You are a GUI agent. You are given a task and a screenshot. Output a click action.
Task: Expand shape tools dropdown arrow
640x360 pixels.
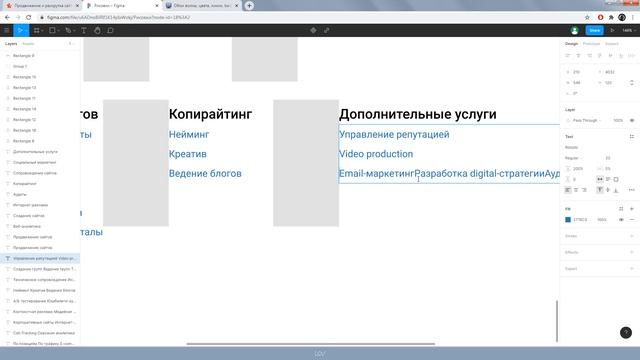pyautogui.click(x=58, y=31)
